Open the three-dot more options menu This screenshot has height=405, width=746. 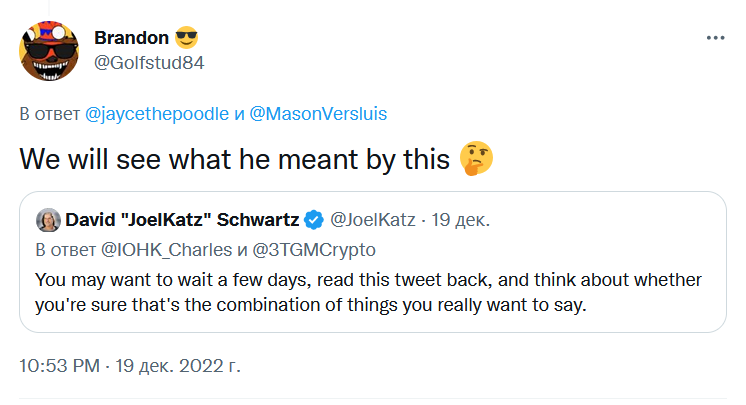pyautogui.click(x=715, y=37)
